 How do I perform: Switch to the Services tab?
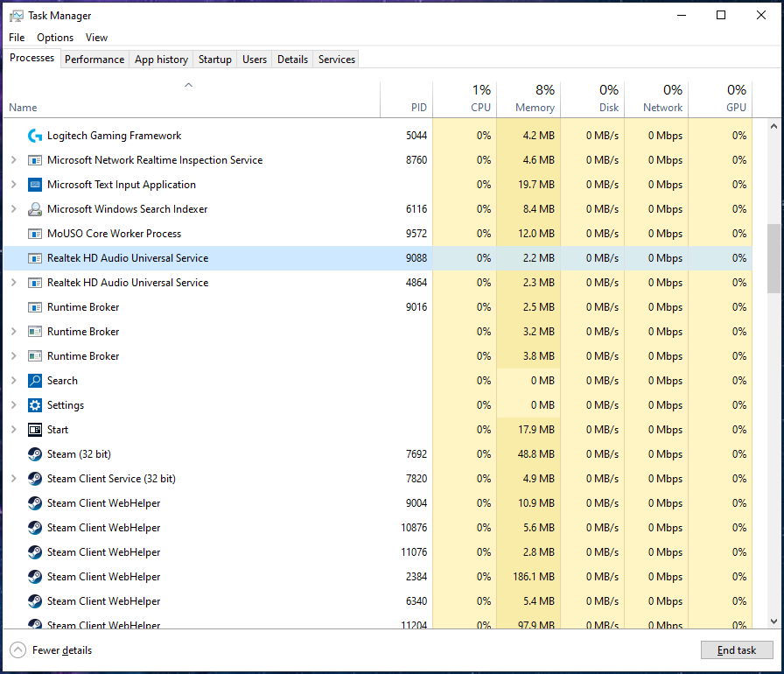337,59
